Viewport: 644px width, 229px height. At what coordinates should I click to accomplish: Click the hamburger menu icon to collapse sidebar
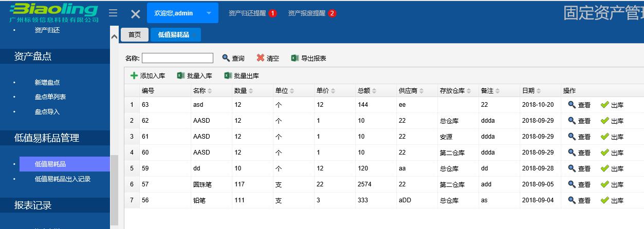[113, 13]
